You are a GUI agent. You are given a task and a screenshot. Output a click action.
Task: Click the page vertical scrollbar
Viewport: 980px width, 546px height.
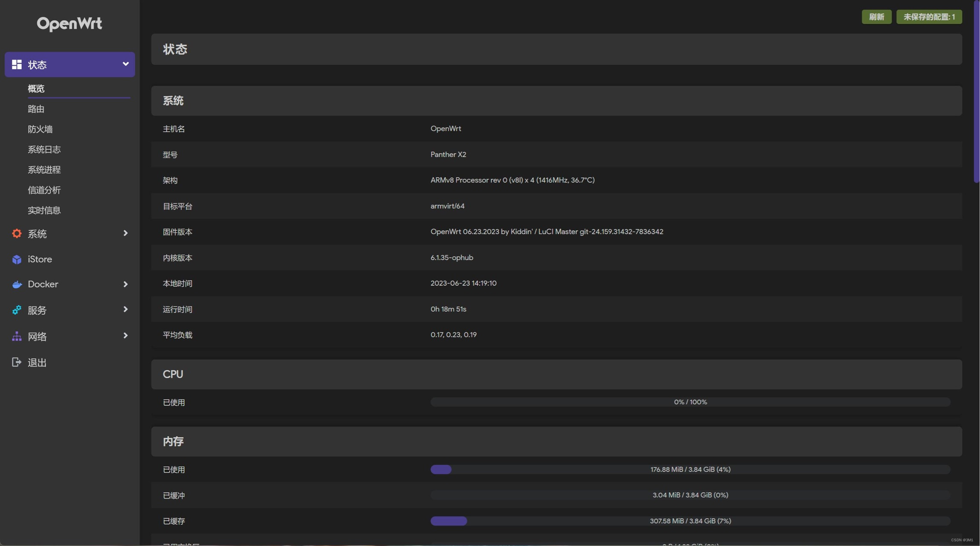pos(976,91)
